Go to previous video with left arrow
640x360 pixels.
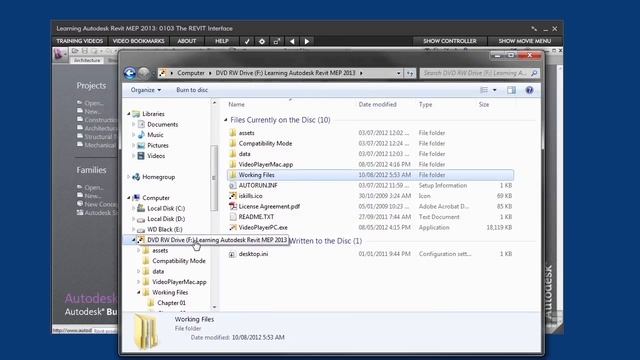click(x=292, y=41)
